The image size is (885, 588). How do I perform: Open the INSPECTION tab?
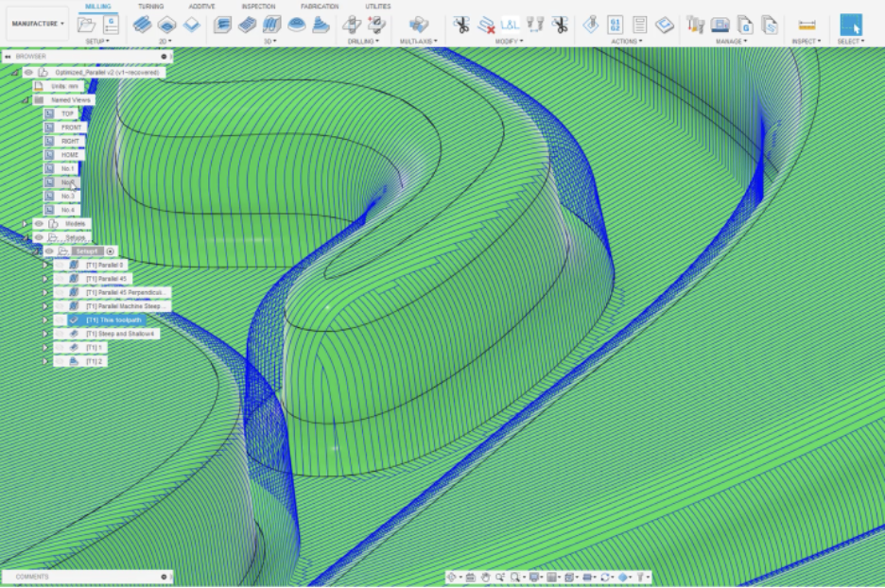[x=258, y=7]
